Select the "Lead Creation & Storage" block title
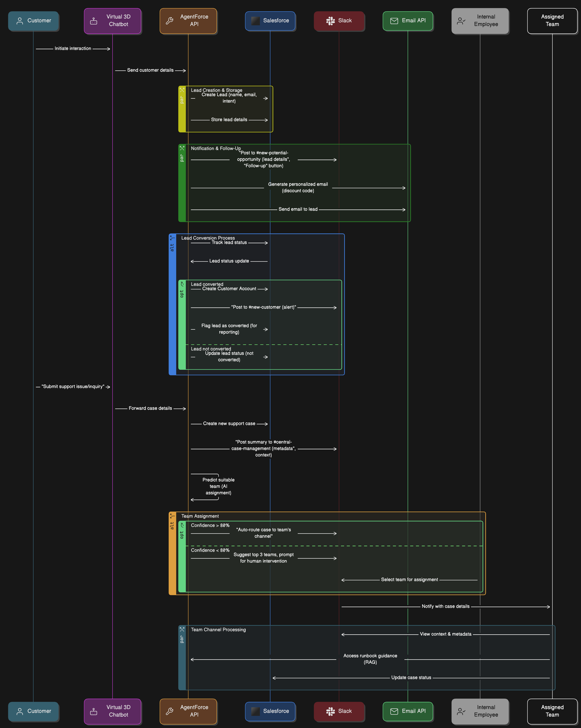The width and height of the screenshot is (581, 728). pyautogui.click(x=216, y=90)
